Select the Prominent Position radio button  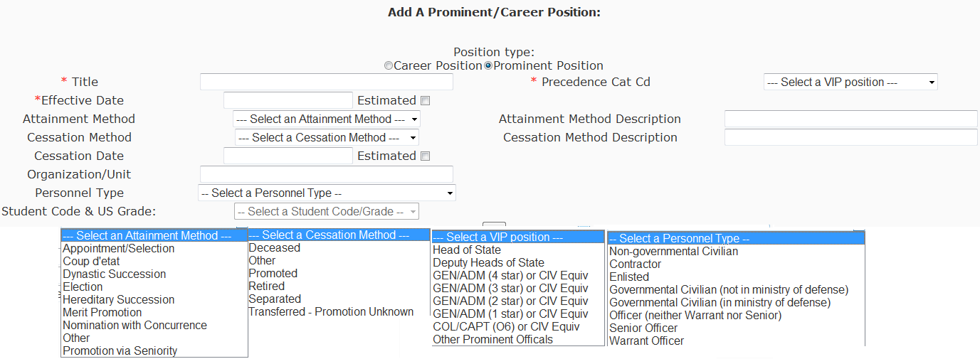pos(488,66)
